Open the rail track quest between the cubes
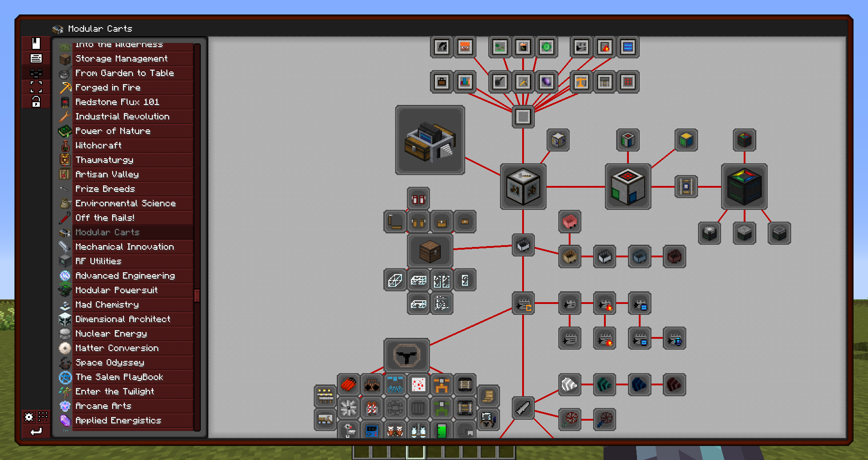868x460 pixels. click(x=686, y=187)
